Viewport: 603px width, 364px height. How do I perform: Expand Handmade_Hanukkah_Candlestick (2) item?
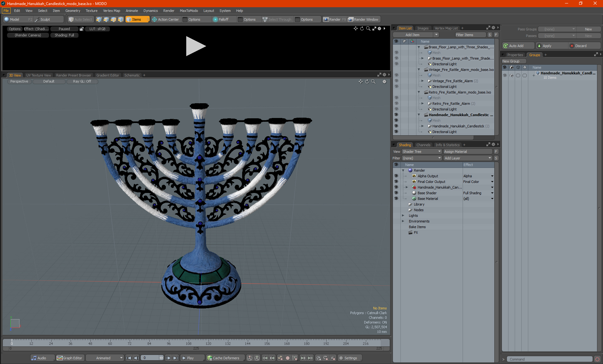click(x=422, y=126)
